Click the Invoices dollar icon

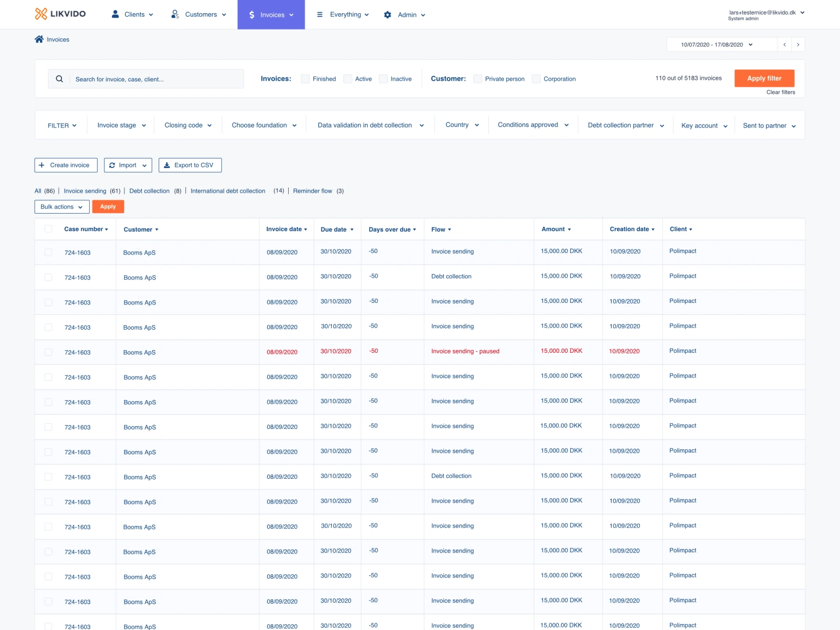pos(252,15)
